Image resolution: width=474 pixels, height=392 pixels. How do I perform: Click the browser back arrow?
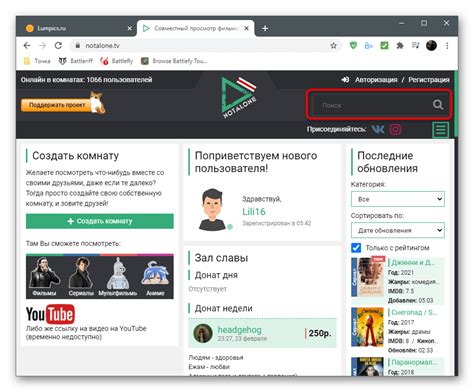(x=27, y=46)
